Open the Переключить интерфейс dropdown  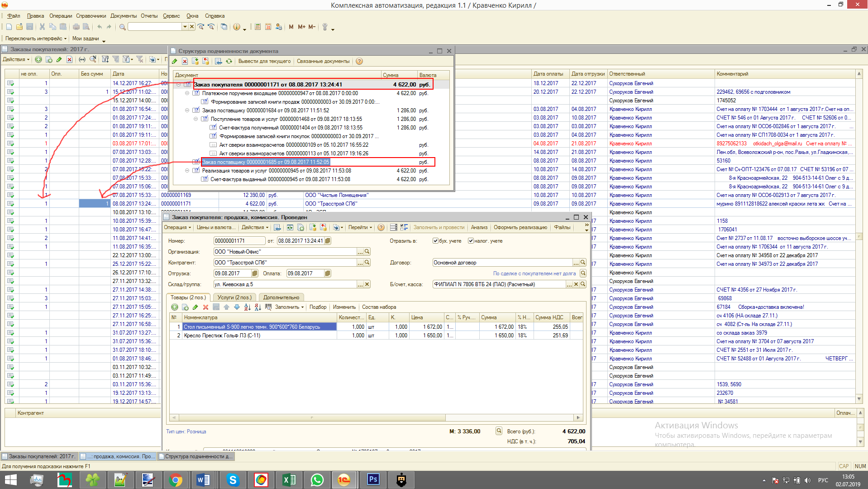click(x=36, y=39)
